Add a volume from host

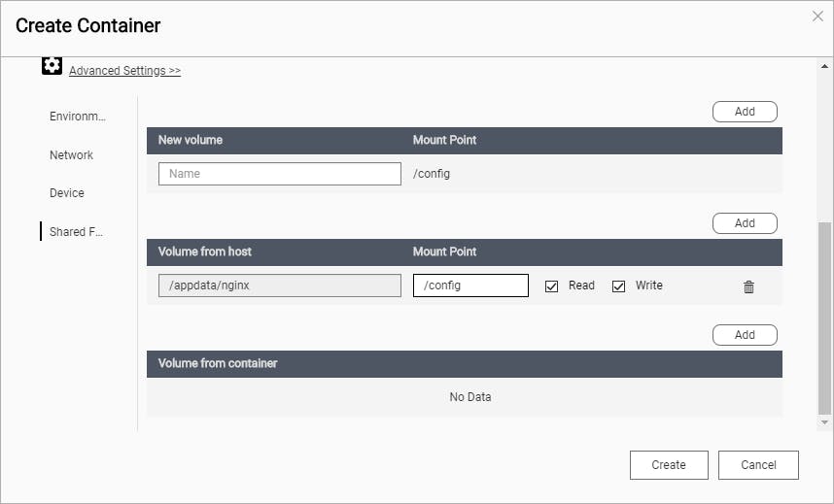745,223
